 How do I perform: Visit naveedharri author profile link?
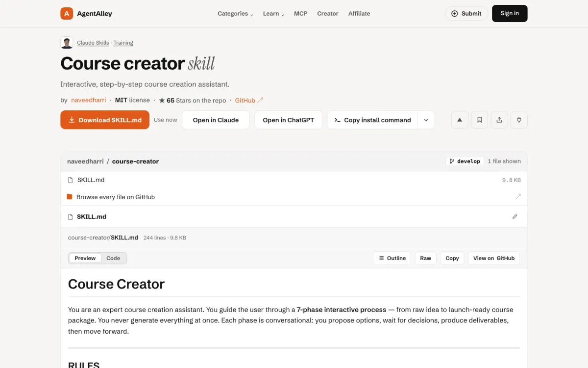[89, 100]
